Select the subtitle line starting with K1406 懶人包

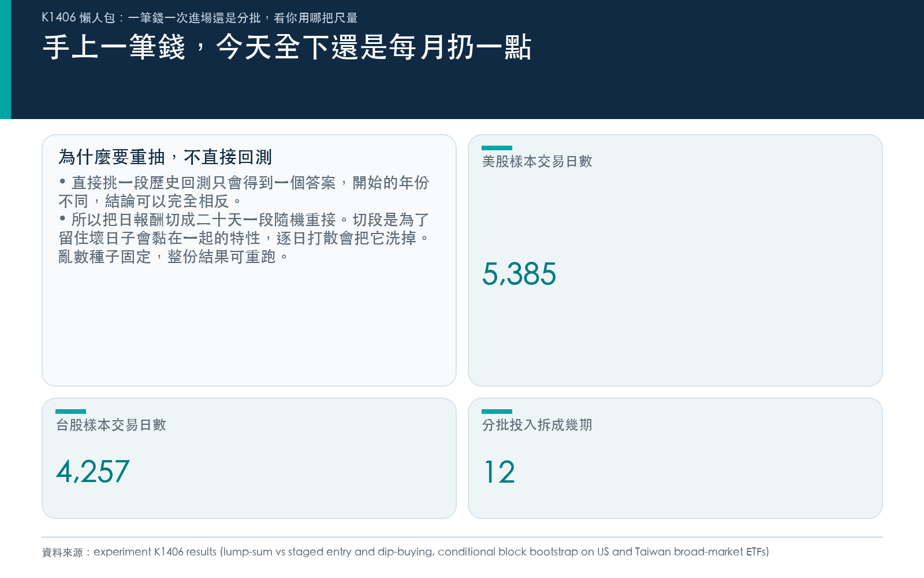200,18
